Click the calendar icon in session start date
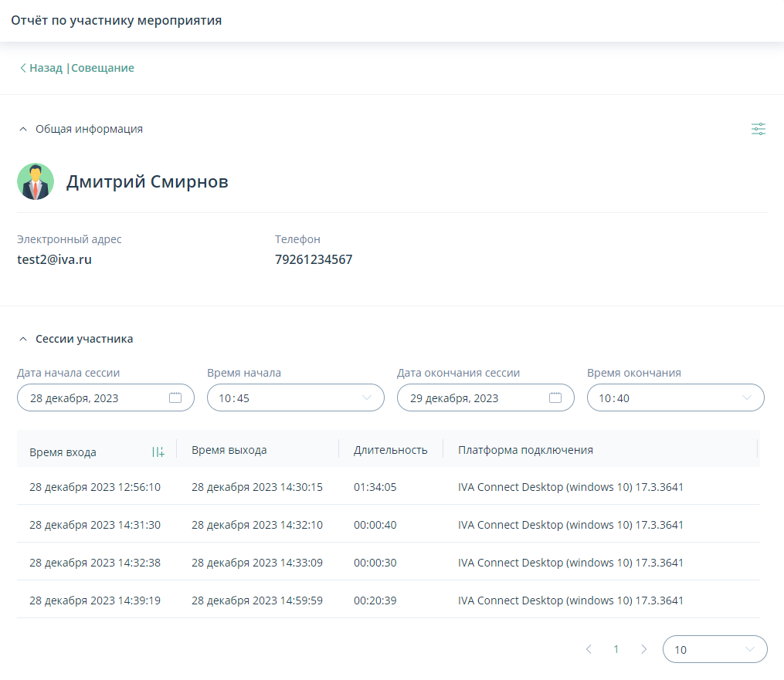The image size is (784, 680). (x=175, y=398)
